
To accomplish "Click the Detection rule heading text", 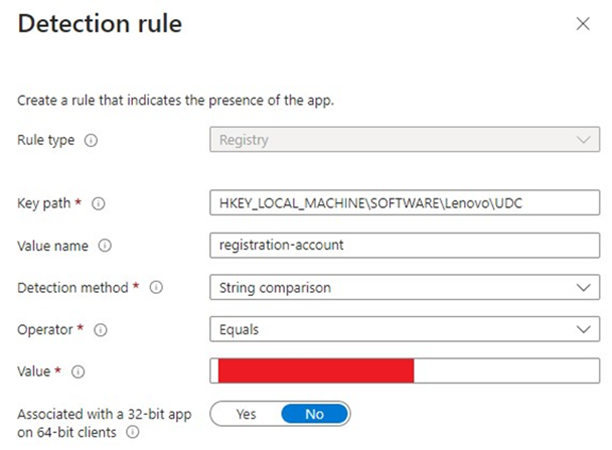I will click(100, 24).
